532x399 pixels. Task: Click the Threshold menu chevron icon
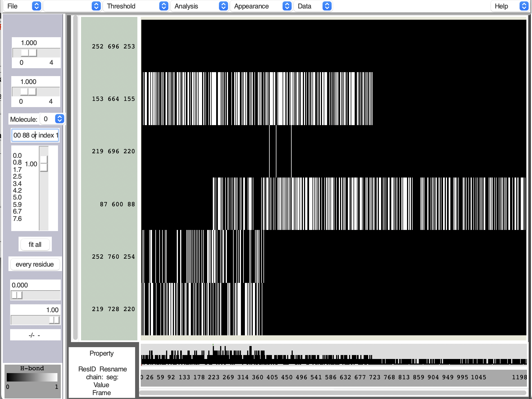pyautogui.click(x=163, y=6)
